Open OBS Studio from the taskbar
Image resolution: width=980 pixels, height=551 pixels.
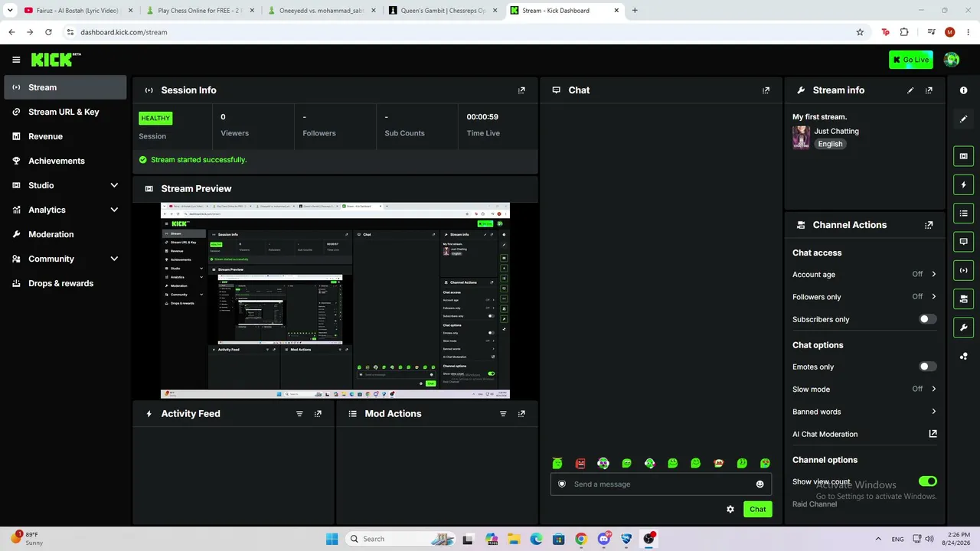[649, 539]
